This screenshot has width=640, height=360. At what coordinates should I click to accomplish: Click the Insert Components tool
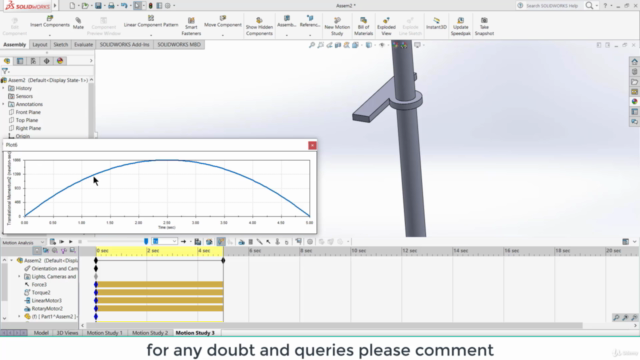tap(50, 22)
